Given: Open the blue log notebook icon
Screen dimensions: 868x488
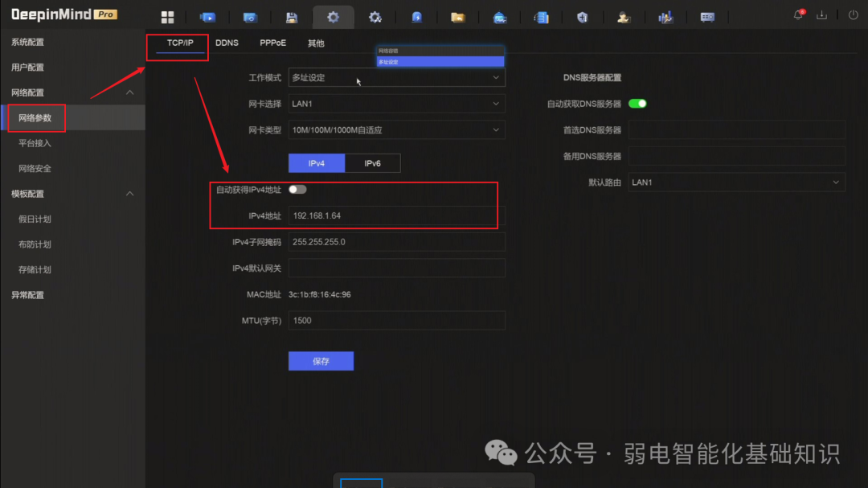Looking at the screenshot, I should coord(541,17).
